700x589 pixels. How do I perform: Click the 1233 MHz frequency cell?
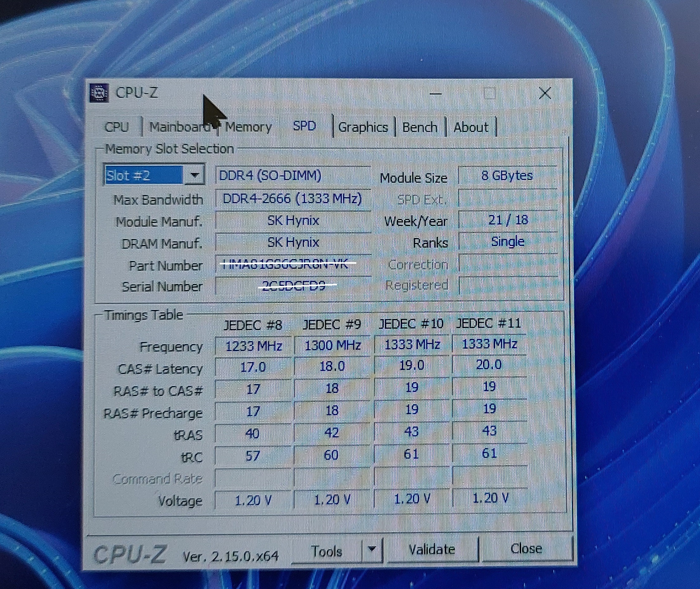pyautogui.click(x=253, y=346)
